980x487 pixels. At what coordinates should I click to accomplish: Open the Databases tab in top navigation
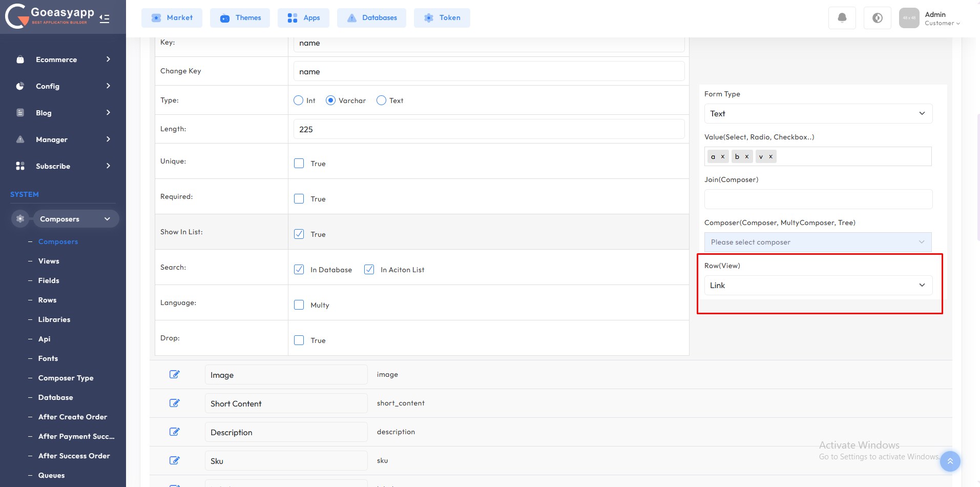[x=371, y=18]
